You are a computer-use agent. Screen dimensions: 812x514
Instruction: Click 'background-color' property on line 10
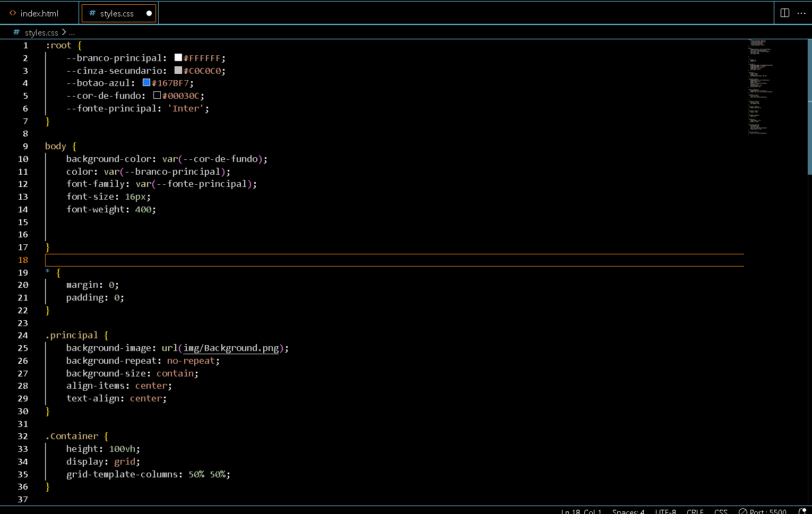pyautogui.click(x=109, y=159)
